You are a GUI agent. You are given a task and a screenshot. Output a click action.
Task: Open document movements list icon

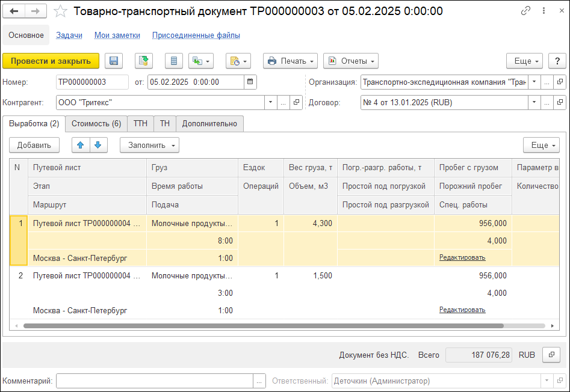174,61
